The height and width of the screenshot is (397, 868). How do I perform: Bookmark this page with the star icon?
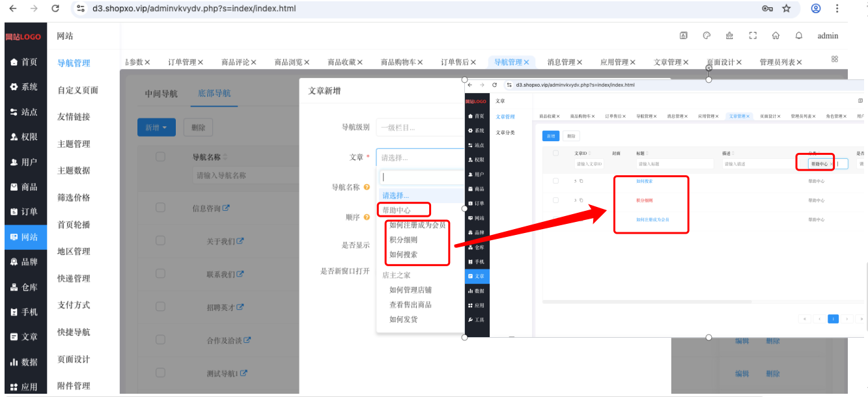pos(787,8)
